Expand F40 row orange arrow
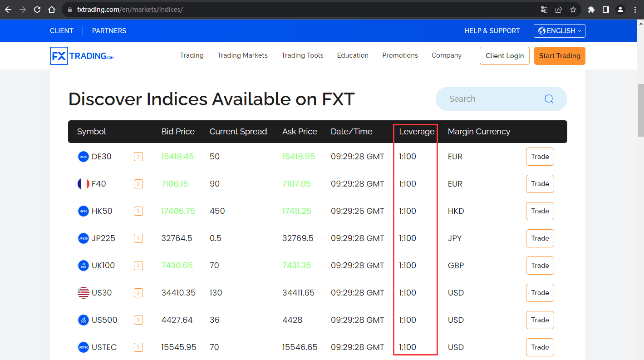This screenshot has width=644, height=360. pyautogui.click(x=138, y=184)
